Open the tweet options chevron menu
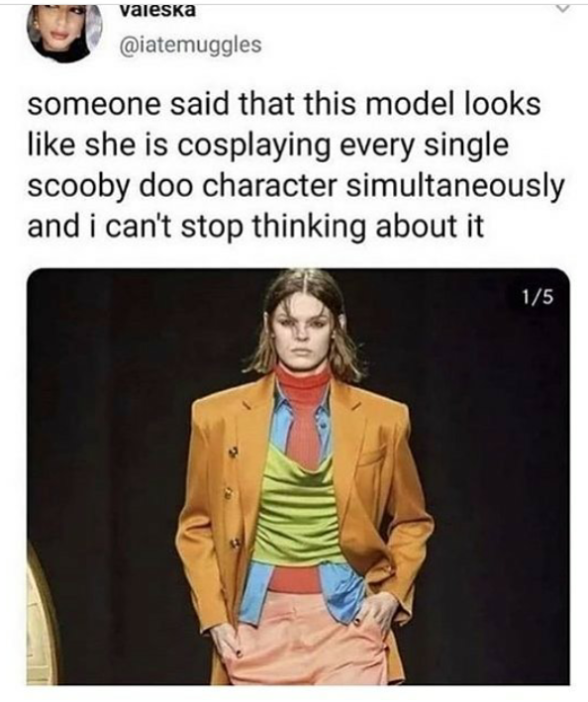 tap(563, 8)
